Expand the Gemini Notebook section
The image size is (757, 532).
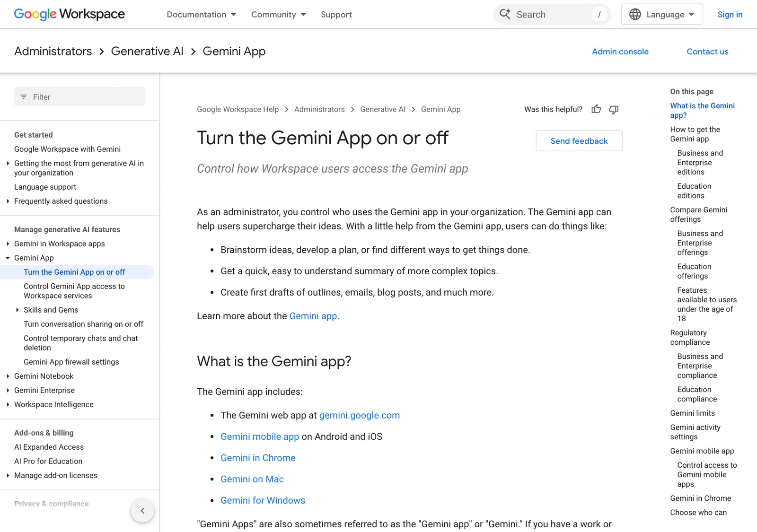(x=8, y=376)
